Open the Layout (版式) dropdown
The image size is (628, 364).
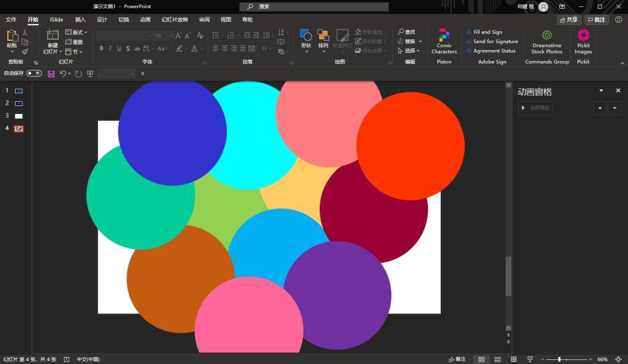click(x=76, y=32)
